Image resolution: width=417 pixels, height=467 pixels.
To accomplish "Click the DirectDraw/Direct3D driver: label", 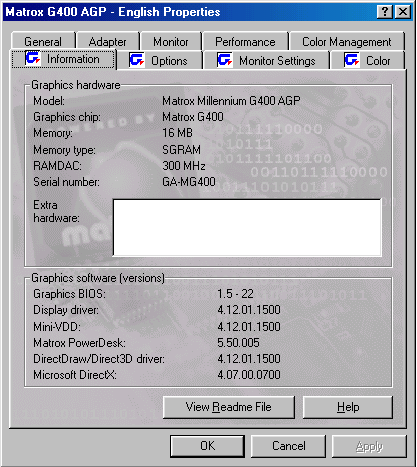I will tap(99, 359).
